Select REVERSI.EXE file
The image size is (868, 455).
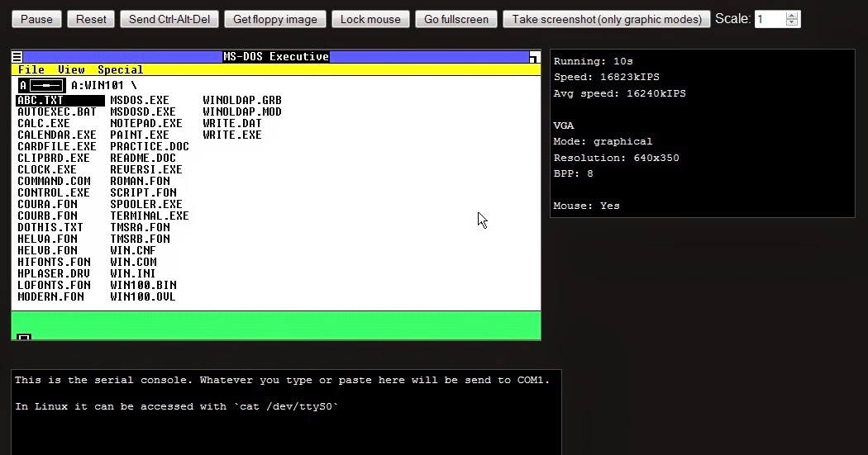(x=146, y=170)
